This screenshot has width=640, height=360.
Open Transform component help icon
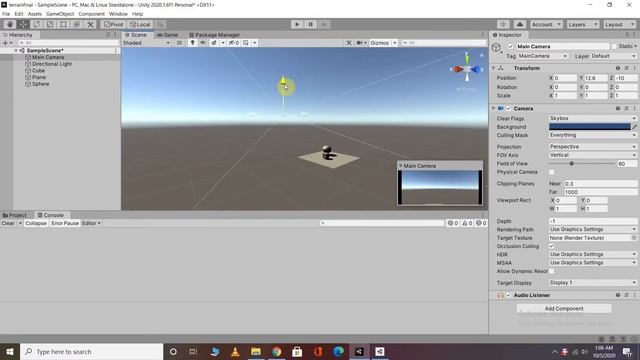[x=618, y=68]
